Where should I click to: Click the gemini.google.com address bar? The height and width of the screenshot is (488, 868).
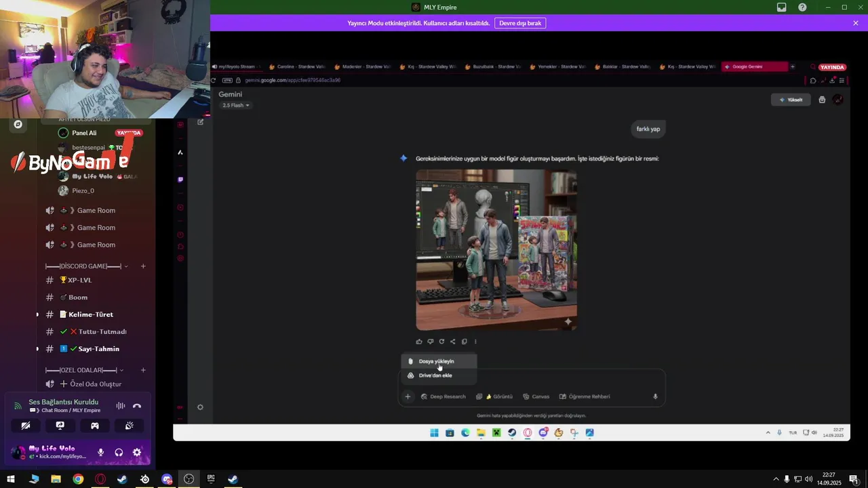[x=292, y=80]
